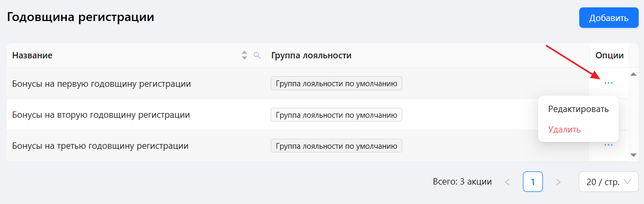Click the Добавить button
The image size is (644, 204).
(x=609, y=18)
